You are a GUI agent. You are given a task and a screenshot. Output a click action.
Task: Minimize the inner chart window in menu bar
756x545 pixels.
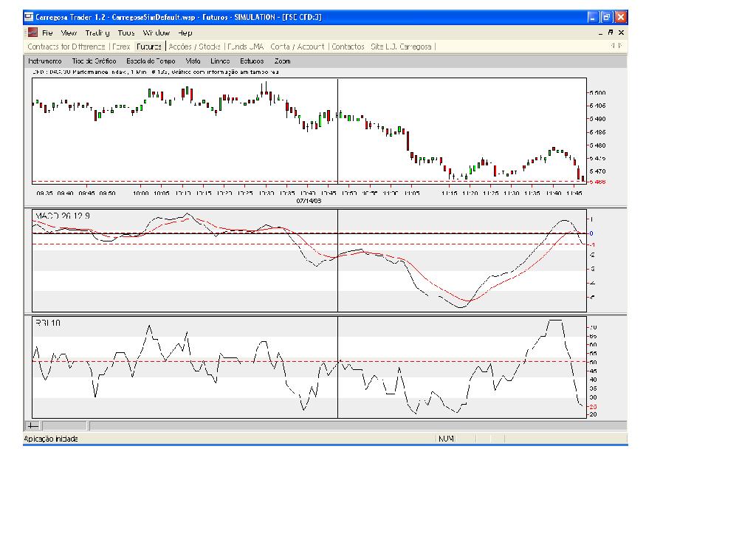pyautogui.click(x=601, y=32)
